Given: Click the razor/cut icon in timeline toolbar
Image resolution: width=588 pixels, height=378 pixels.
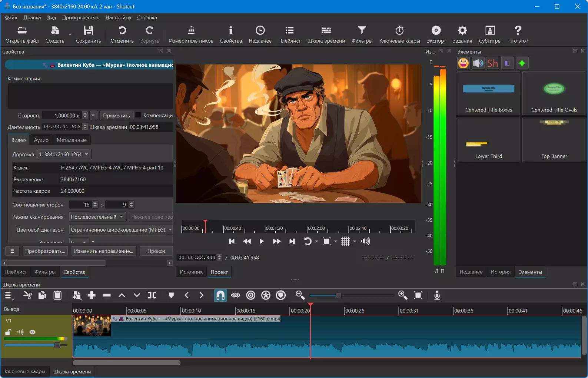Looking at the screenshot, I should (x=27, y=295).
